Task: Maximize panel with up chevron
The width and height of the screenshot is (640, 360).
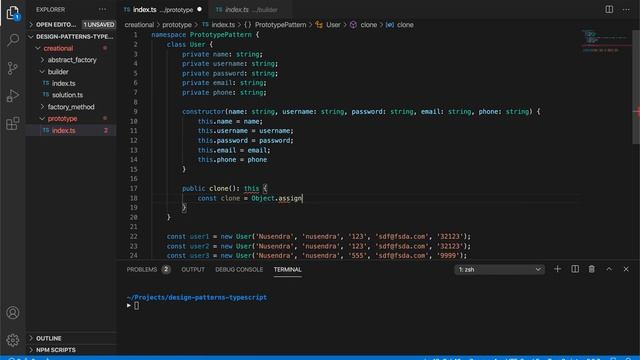Action: point(609,269)
